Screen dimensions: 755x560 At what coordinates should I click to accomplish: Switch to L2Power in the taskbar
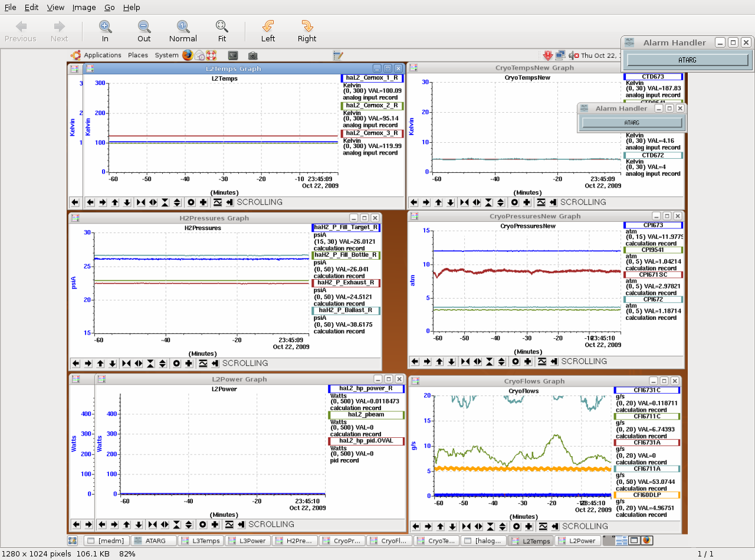577,541
